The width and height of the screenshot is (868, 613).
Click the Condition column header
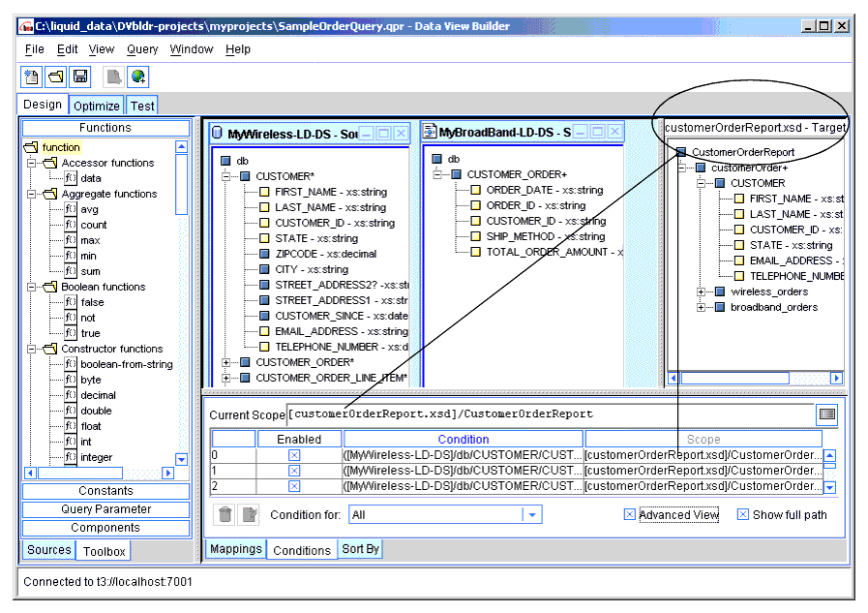(464, 439)
